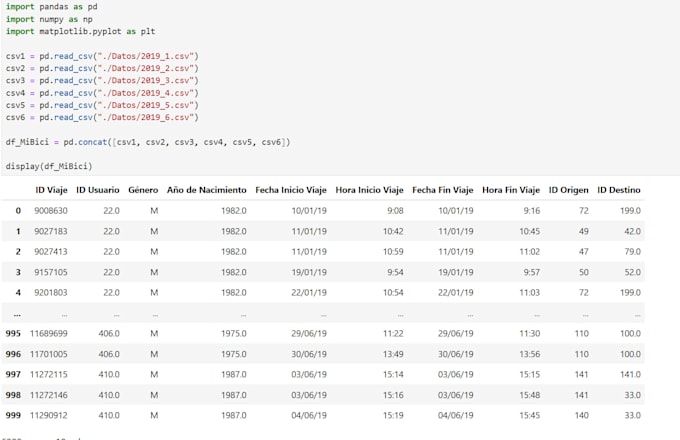
Task: Place cursor in the csv1 read_csv line
Action: coord(102,56)
